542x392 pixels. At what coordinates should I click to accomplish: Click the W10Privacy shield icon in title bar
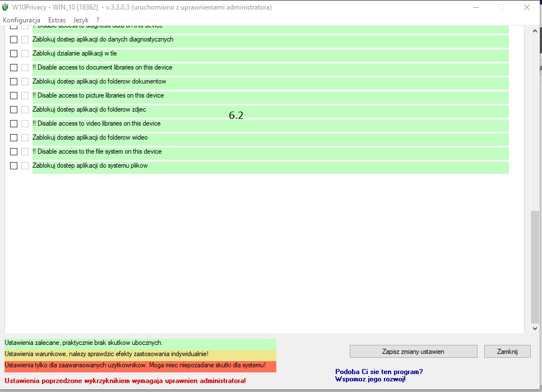(5, 7)
